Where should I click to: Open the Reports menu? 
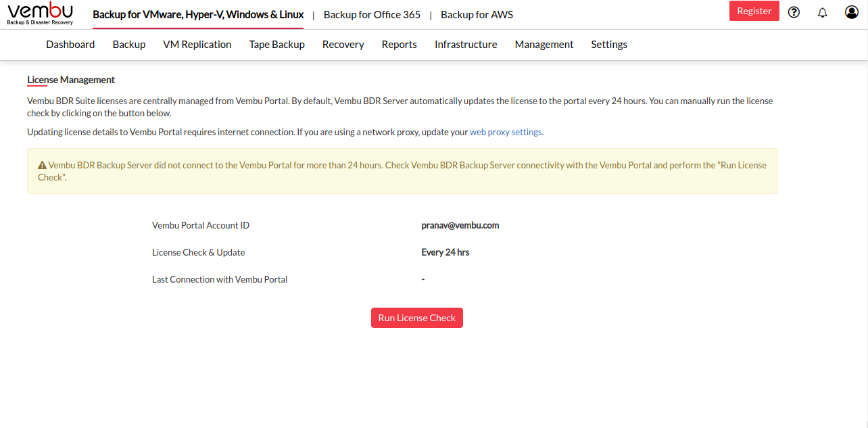coord(400,44)
